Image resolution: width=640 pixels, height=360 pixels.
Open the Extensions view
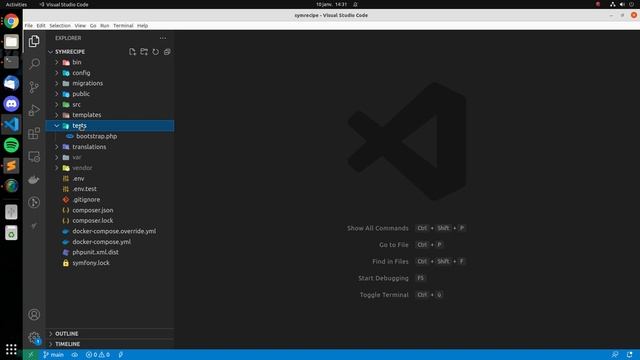click(x=34, y=133)
